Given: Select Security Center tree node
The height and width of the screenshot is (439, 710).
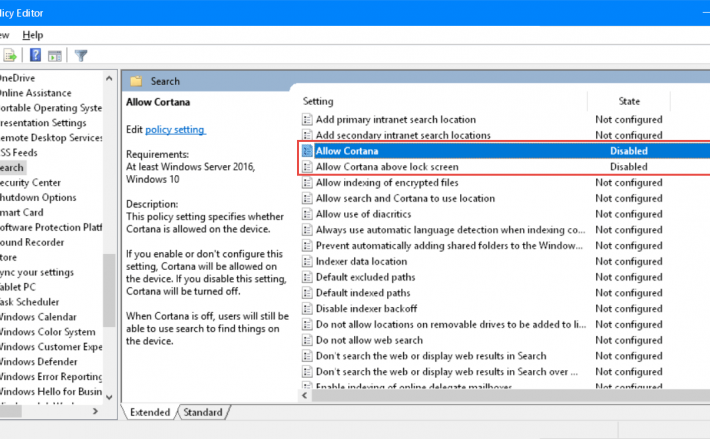Looking at the screenshot, I should click(x=30, y=182).
